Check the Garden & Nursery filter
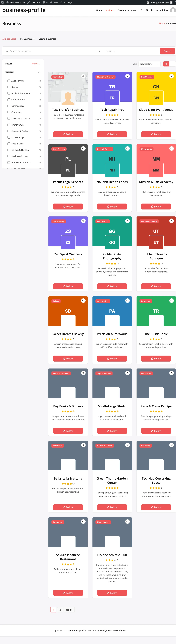Image resolution: width=176 pixels, height=644 pixels. pos(9,150)
